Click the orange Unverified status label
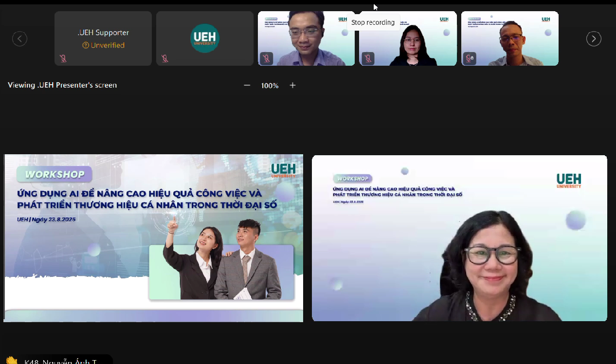The height and width of the screenshot is (364, 616). click(108, 45)
